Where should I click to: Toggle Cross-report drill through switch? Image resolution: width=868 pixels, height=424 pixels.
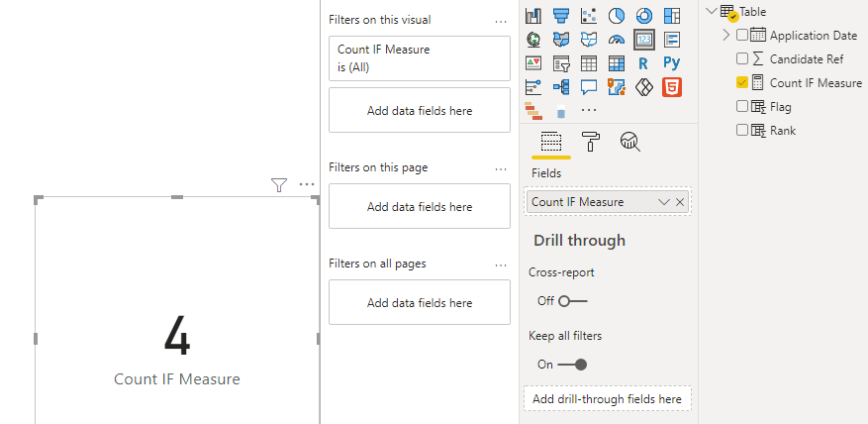[573, 301]
